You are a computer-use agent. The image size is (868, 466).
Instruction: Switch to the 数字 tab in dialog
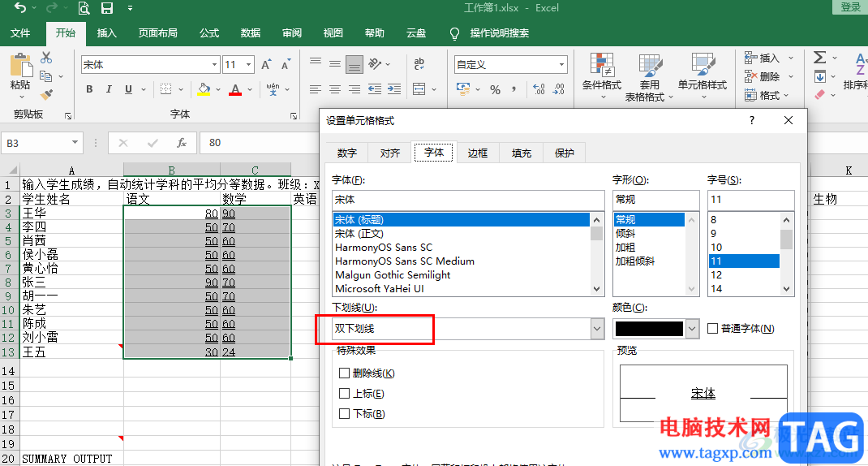coord(346,153)
